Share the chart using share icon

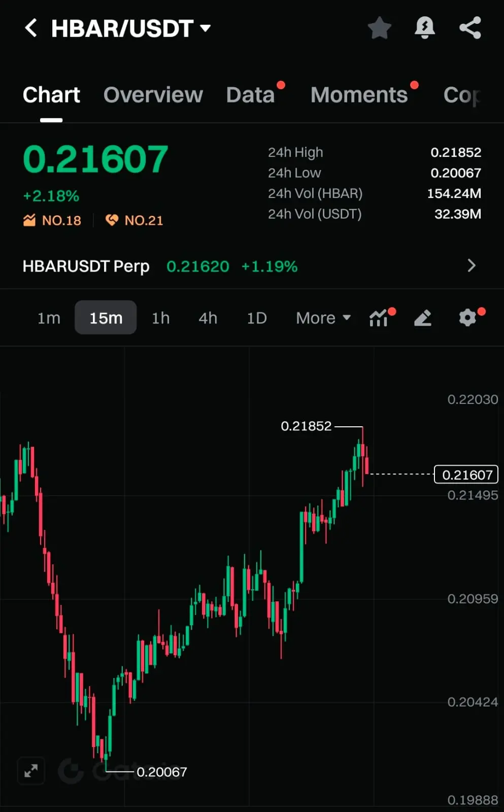pos(470,28)
